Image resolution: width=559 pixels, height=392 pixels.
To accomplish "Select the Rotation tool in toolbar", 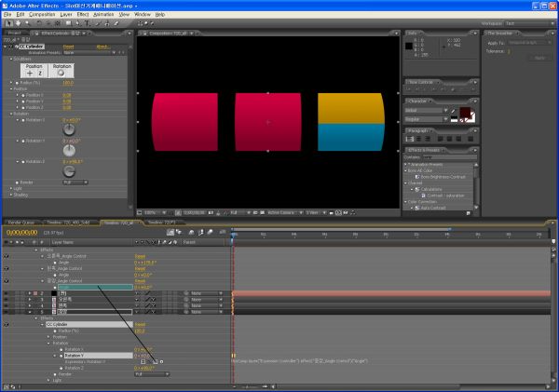I will coord(39,23).
